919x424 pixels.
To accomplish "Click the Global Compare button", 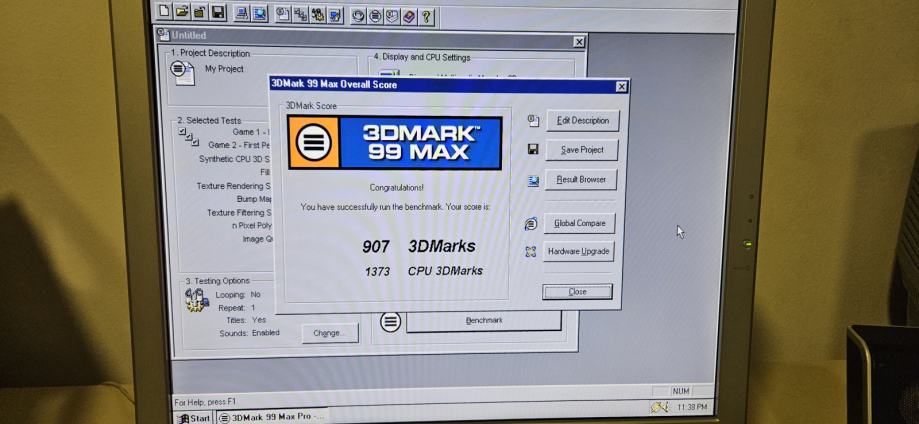I will point(579,223).
